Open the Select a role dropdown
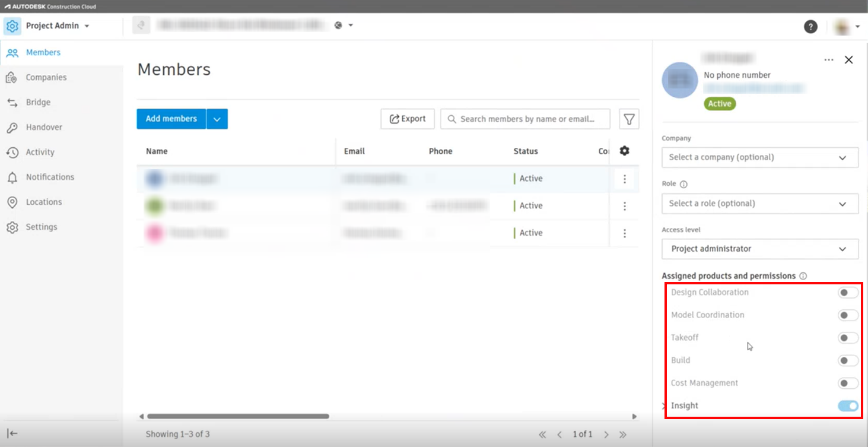The image size is (868, 447). pos(760,204)
